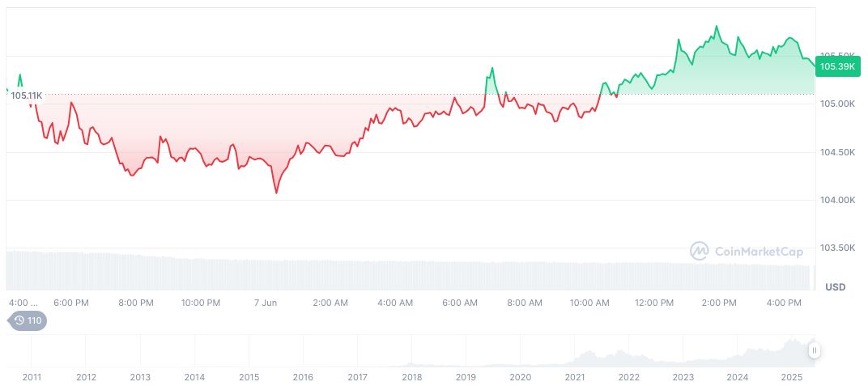Viewport: 868px width, 386px height.
Task: Pick the 2021 marker in the navigator
Action: click(575, 377)
